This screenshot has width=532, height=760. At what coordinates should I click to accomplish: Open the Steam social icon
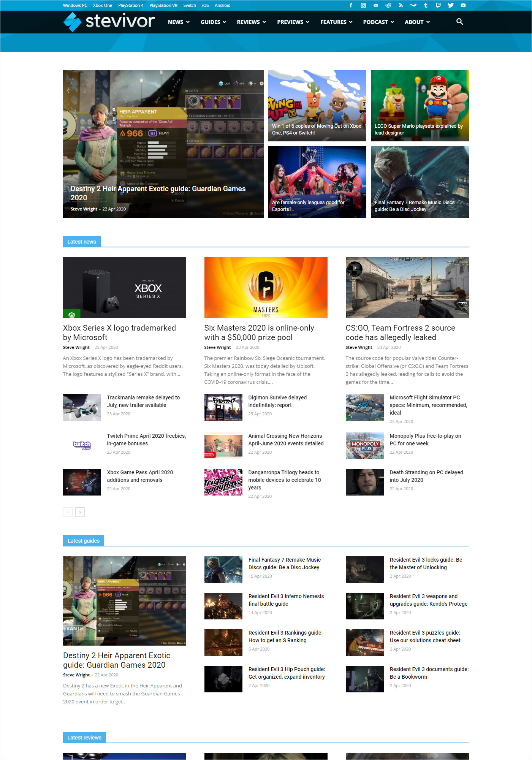[x=413, y=5]
